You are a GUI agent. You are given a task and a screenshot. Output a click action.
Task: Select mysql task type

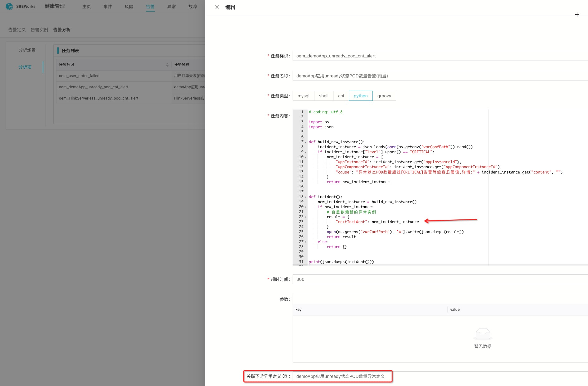click(x=303, y=96)
